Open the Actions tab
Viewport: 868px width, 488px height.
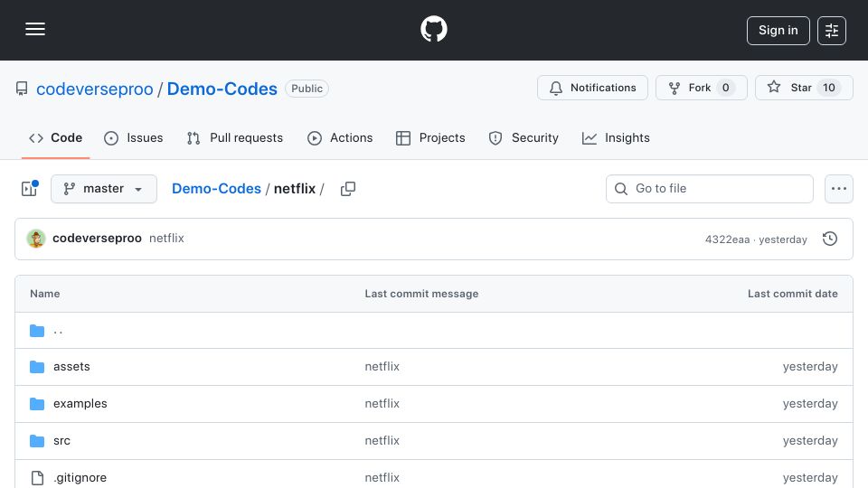340,137
